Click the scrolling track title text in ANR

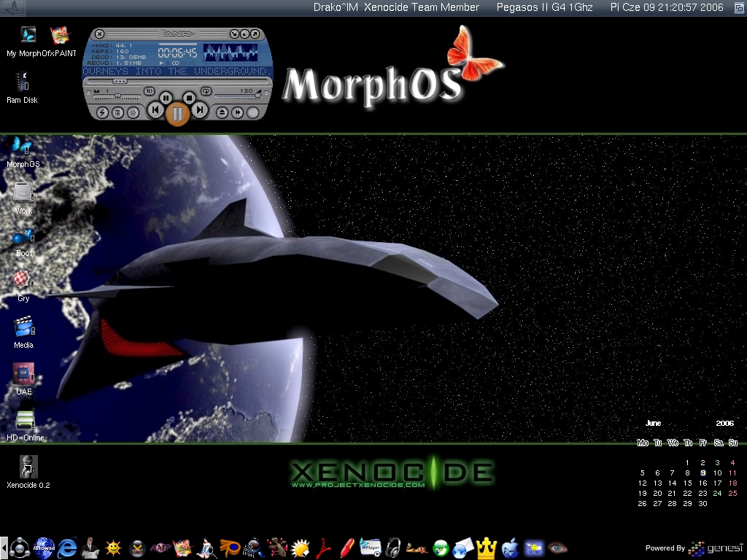pos(177,71)
